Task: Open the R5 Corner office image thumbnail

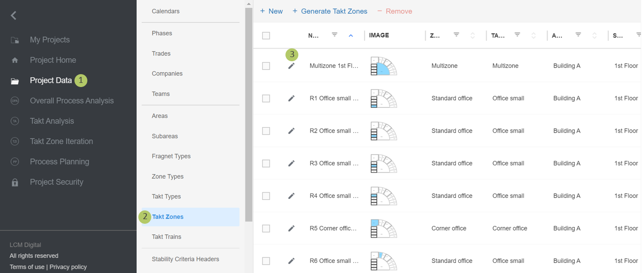Action: click(x=383, y=228)
